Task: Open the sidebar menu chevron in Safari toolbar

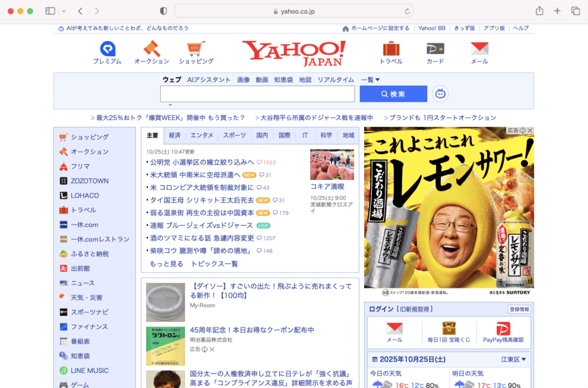Action: (x=64, y=11)
